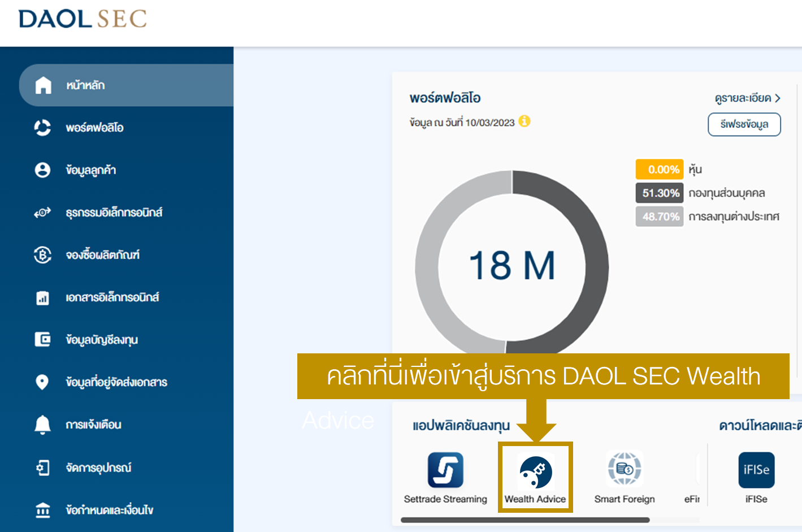Click the การลงทุนต่างประเทศ legend label
Screen dimensions: 802x532
pyautogui.click(x=734, y=217)
